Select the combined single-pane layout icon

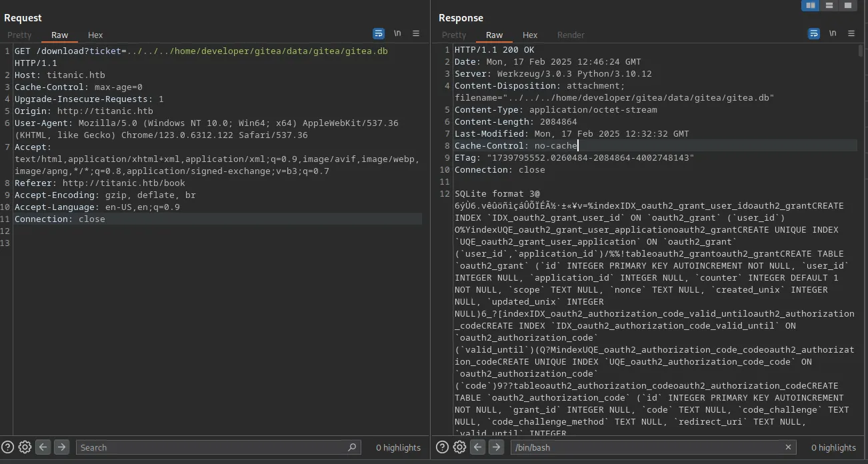[848, 5]
